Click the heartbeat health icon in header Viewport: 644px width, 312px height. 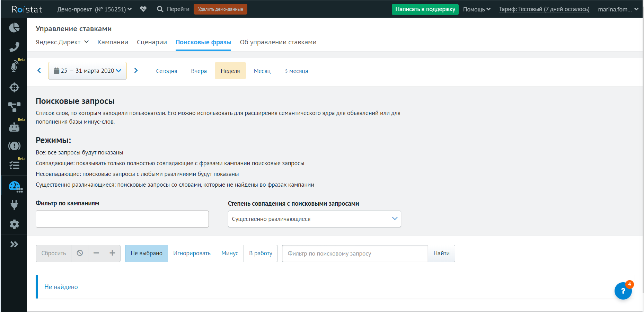click(143, 9)
